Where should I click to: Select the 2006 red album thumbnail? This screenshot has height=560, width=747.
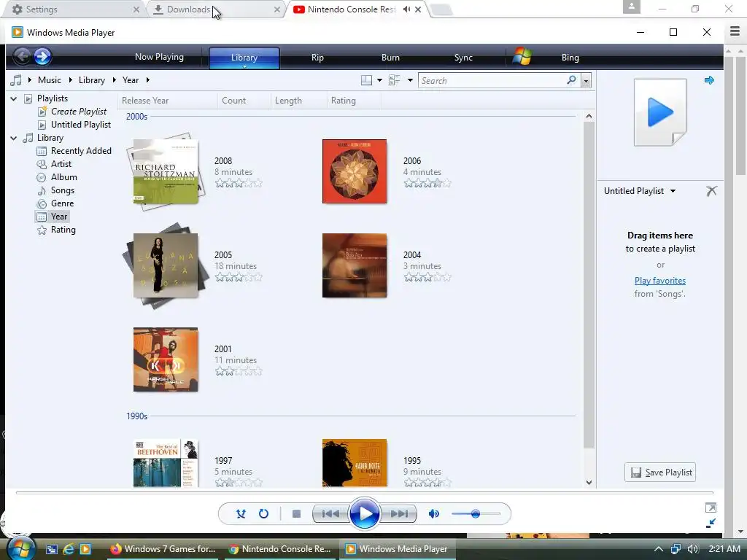point(355,171)
